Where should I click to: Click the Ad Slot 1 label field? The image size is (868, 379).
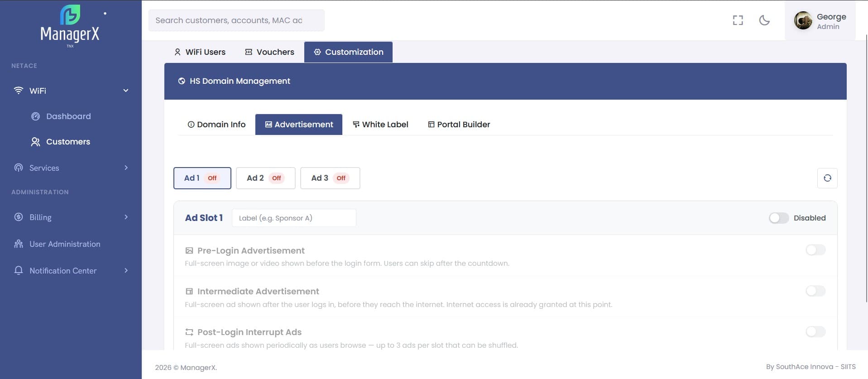pyautogui.click(x=294, y=218)
